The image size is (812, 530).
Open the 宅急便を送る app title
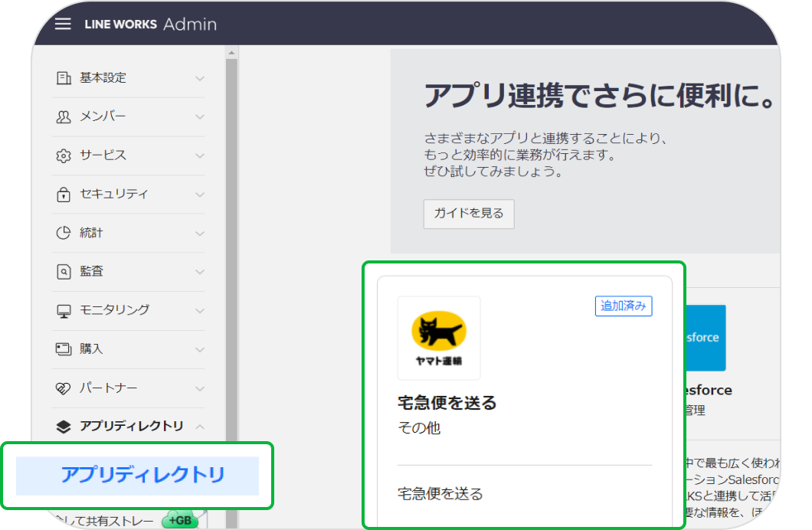pyautogui.click(x=447, y=402)
